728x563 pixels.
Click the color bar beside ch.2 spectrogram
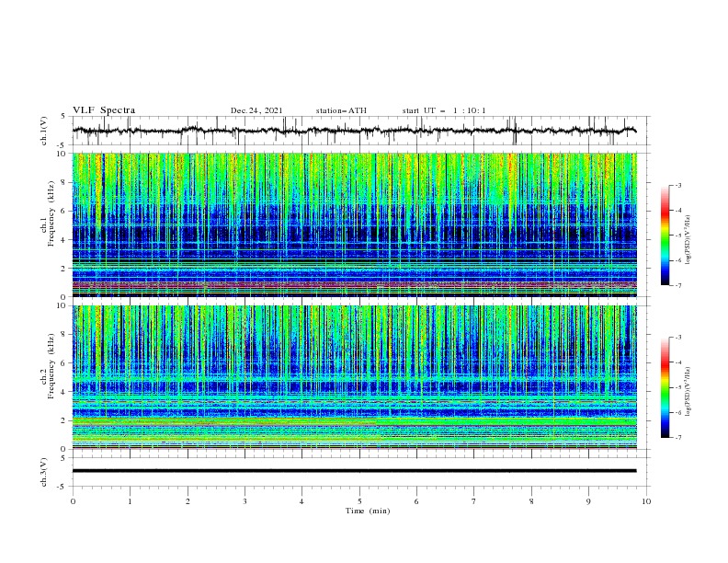(665, 387)
